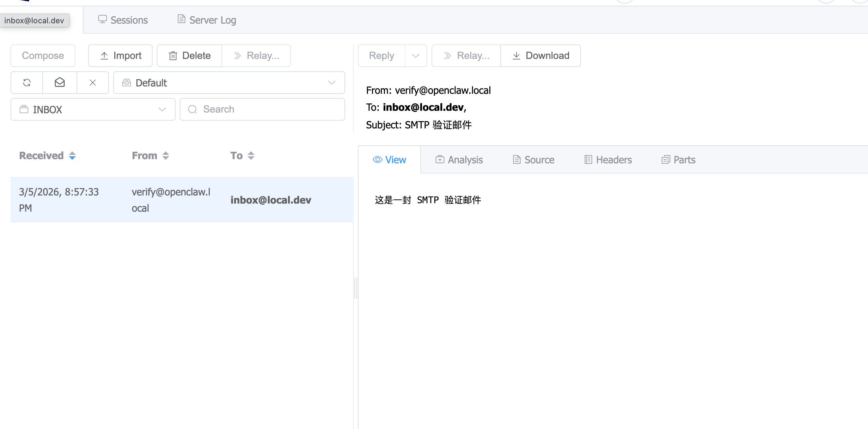Click Relay button in message list toolbar
The height and width of the screenshot is (429, 868).
coord(256,56)
